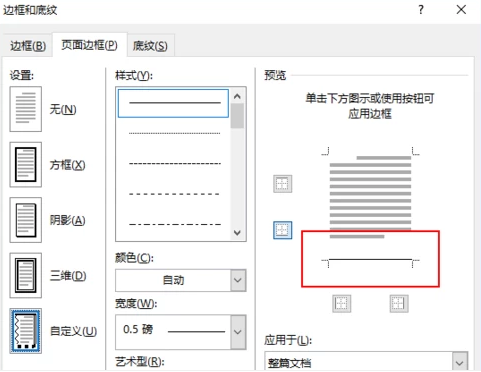Toggle the top border button in preview
The width and height of the screenshot is (481, 372).
(283, 184)
